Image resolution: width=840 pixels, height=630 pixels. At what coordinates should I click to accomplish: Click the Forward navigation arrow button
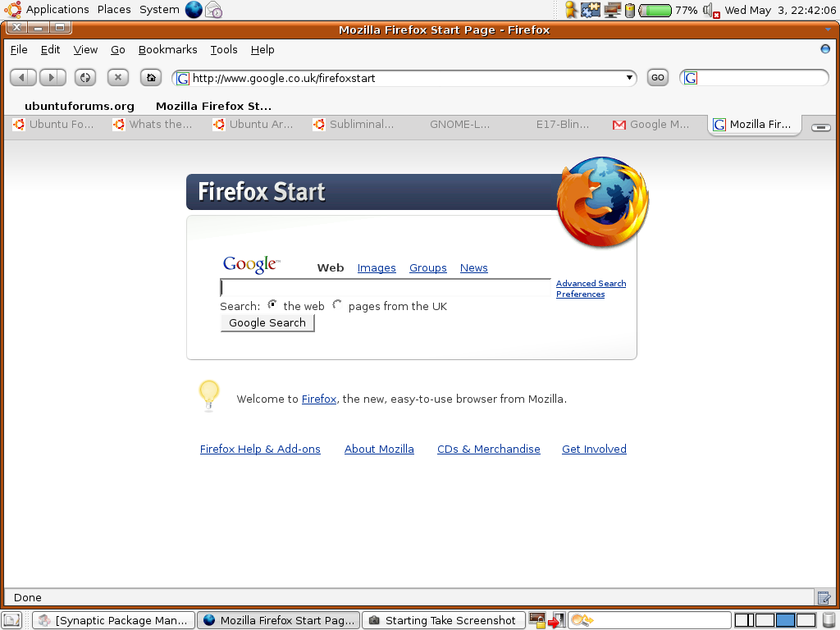52,78
